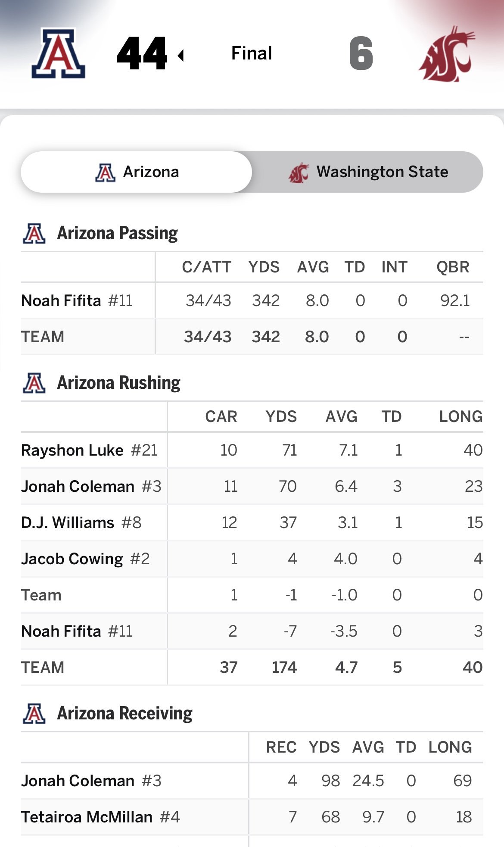Click the winner arrow next to score 44
Image resolution: width=504 pixels, height=847 pixels.
click(x=181, y=55)
